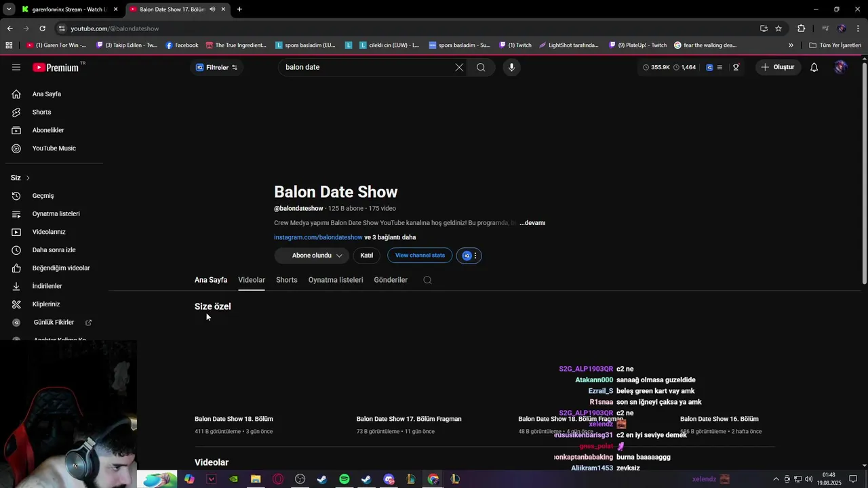Switch to Oynatma listeleri channel tab

click(x=336, y=280)
